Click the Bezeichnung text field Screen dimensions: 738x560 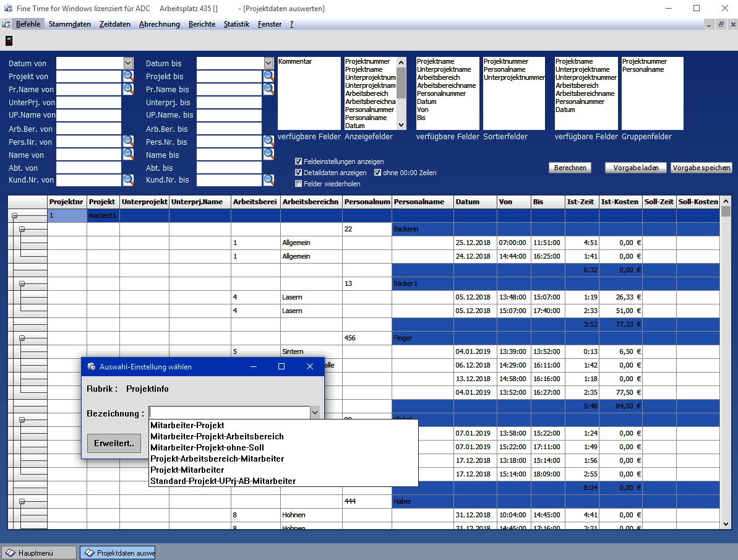coord(230,413)
